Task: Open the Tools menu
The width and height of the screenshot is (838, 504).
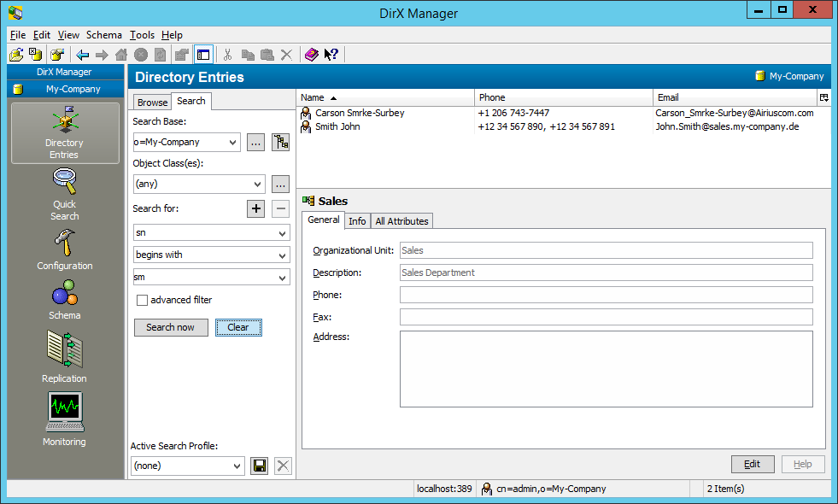Action: [x=142, y=35]
